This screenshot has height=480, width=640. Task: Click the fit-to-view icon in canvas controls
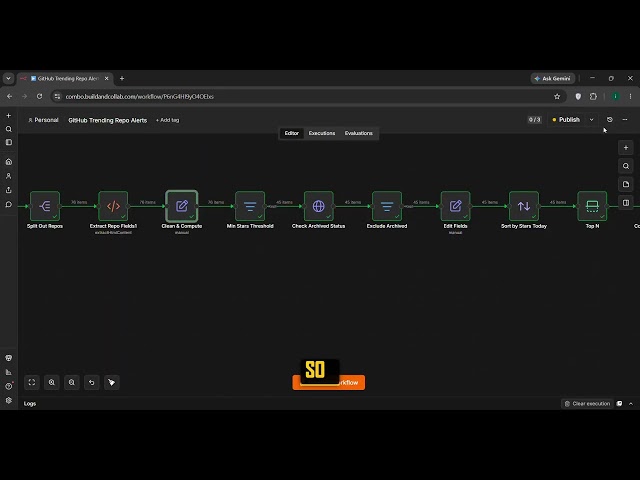[x=32, y=382]
